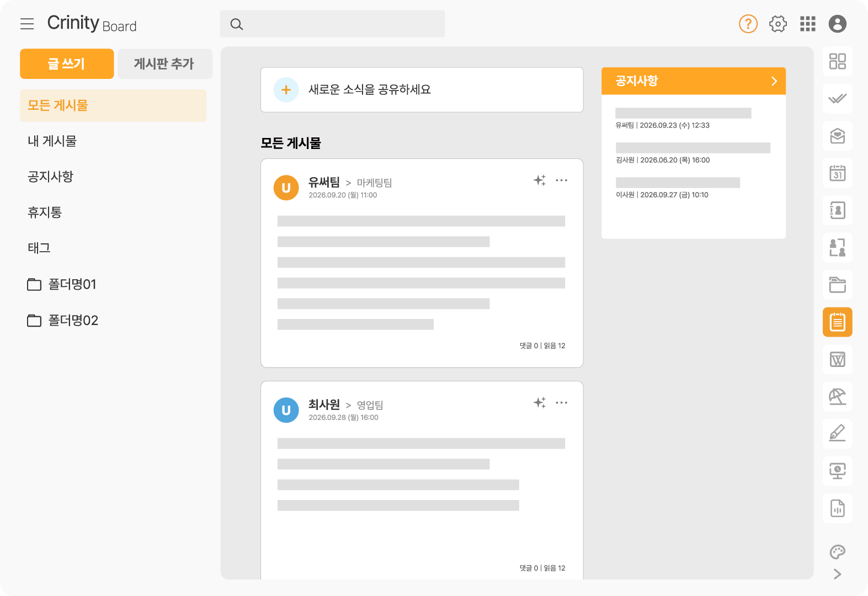Click 유써팀 author name on first post
Viewport: 868px width, 596px height.
324,182
